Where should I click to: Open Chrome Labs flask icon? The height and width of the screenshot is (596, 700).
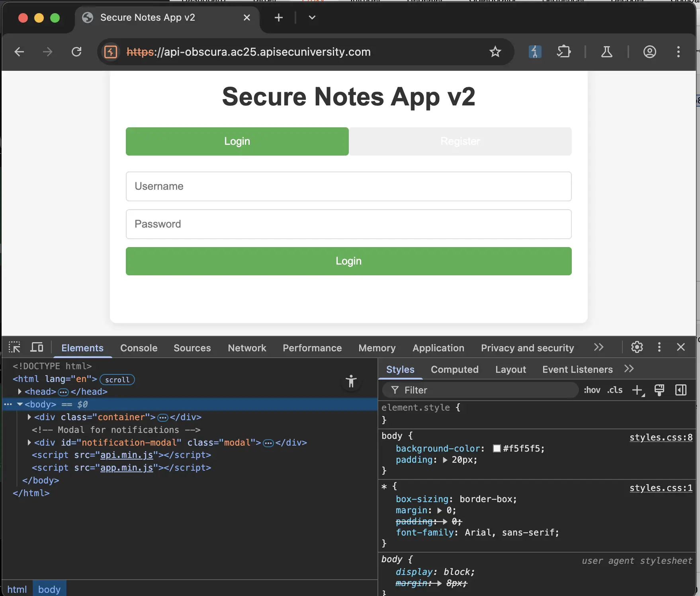click(x=607, y=52)
